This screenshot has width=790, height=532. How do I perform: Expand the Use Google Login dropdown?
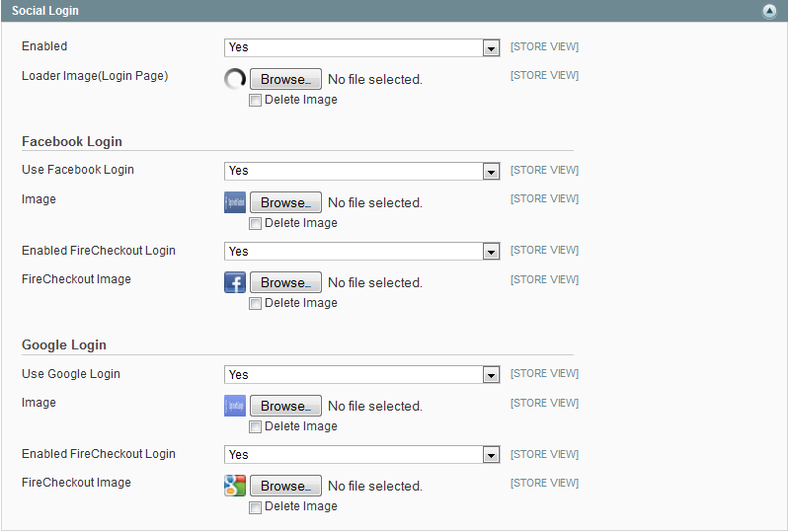(x=362, y=375)
